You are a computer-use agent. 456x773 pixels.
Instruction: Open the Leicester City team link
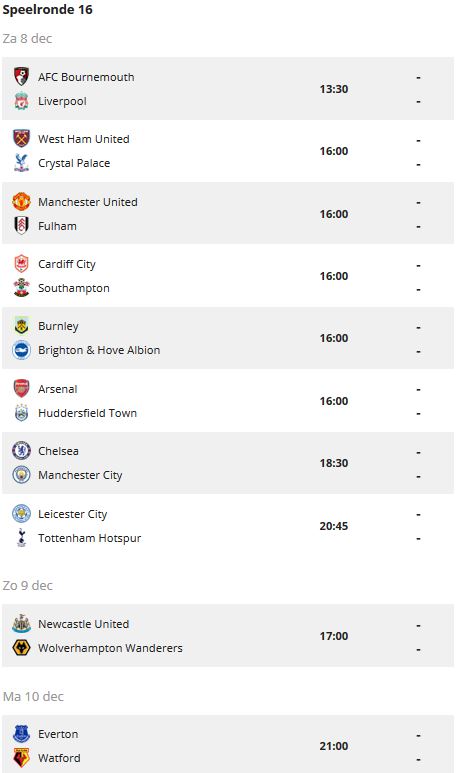coord(72,514)
